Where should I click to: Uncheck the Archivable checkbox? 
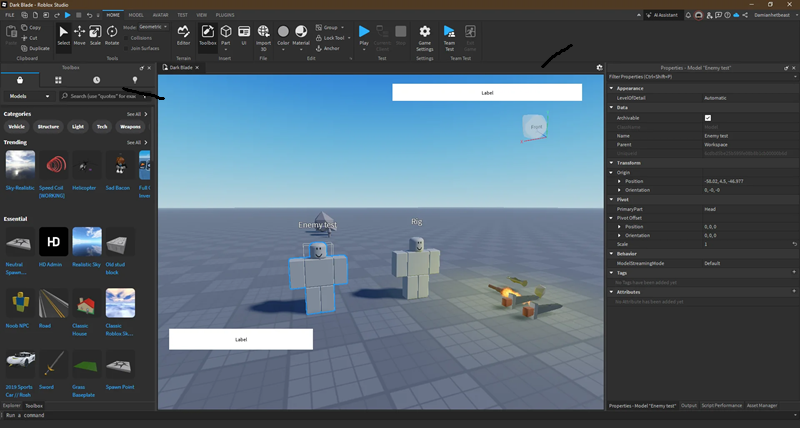tap(708, 118)
